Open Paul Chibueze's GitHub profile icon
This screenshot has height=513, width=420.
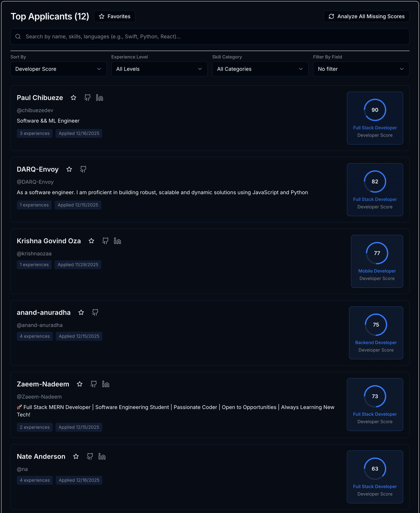[x=87, y=98]
